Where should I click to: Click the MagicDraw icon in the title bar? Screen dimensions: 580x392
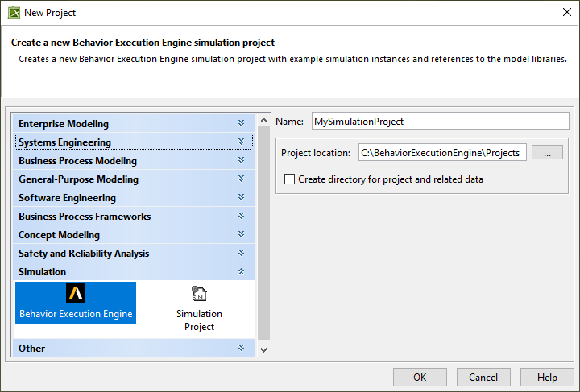pos(13,13)
